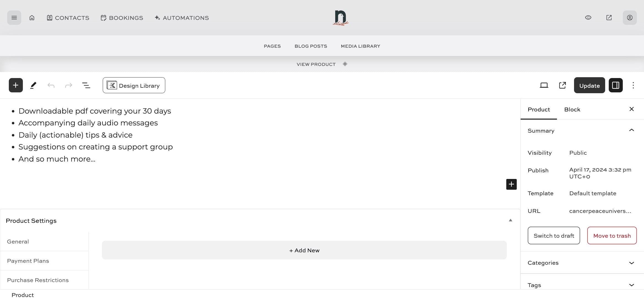
Task: Click the Update button
Action: click(x=589, y=85)
